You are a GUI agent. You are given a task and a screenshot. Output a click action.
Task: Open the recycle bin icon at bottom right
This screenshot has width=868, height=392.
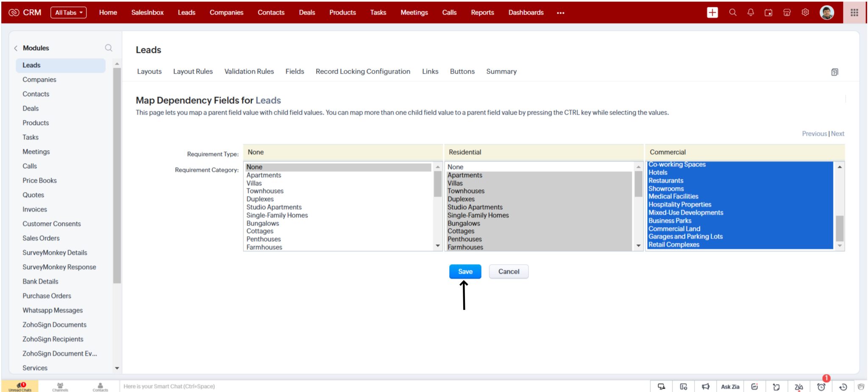tap(861, 386)
